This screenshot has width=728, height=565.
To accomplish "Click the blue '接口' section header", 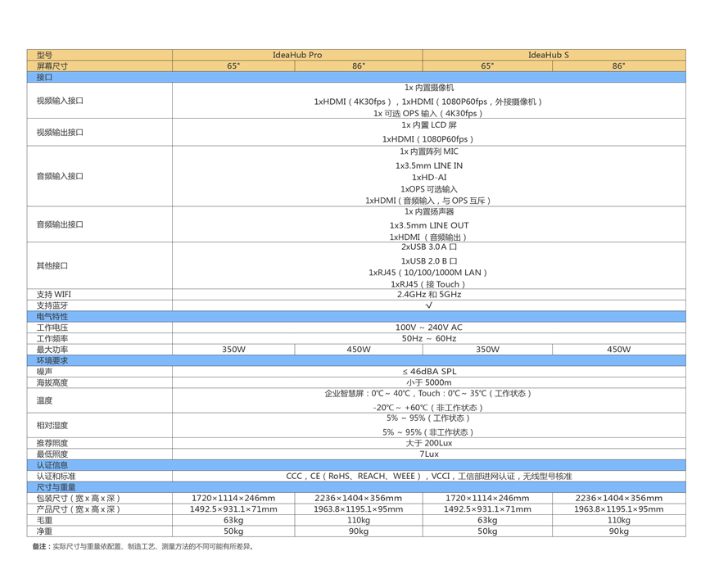I will point(356,77).
